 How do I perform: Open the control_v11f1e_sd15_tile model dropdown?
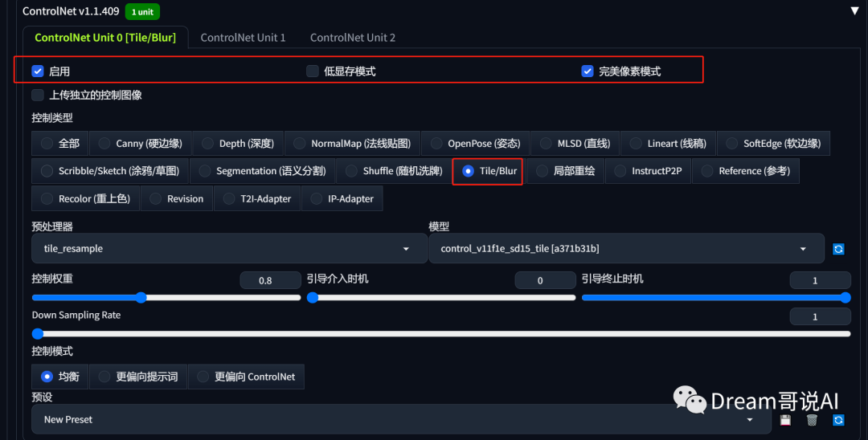(627, 249)
